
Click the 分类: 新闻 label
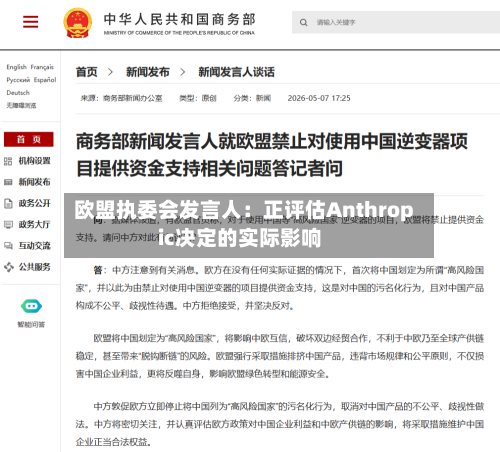click(x=252, y=98)
